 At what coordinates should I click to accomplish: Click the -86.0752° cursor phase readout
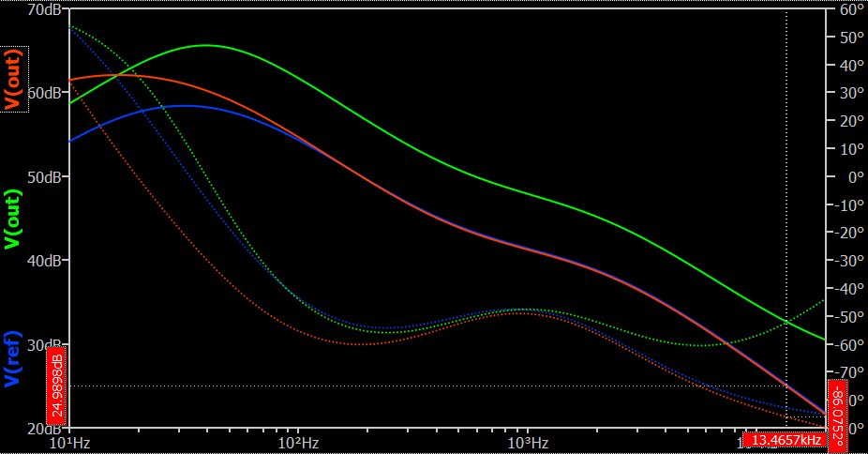tap(837, 416)
